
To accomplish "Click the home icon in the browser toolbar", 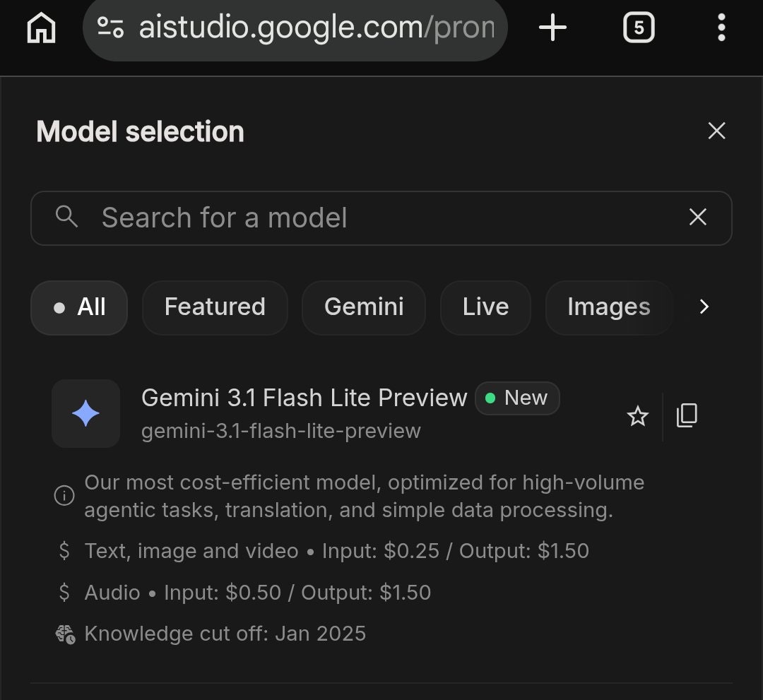I will coord(40,28).
